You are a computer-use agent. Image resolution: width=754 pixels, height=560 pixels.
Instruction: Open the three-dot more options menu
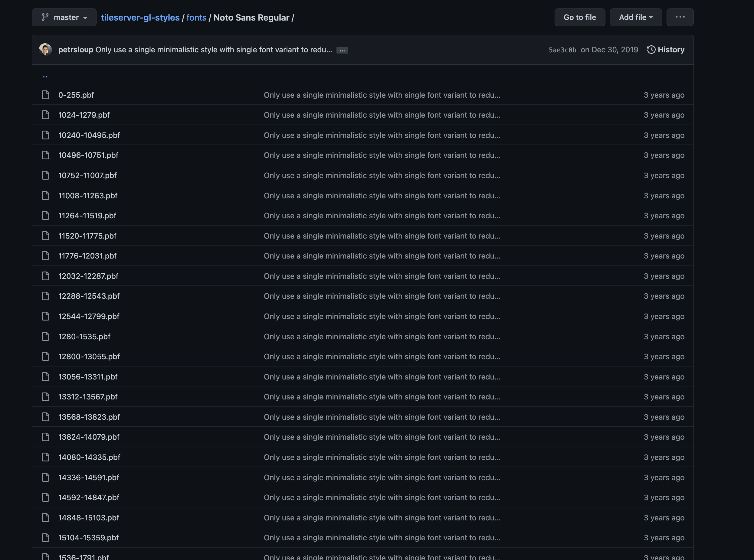pyautogui.click(x=680, y=17)
